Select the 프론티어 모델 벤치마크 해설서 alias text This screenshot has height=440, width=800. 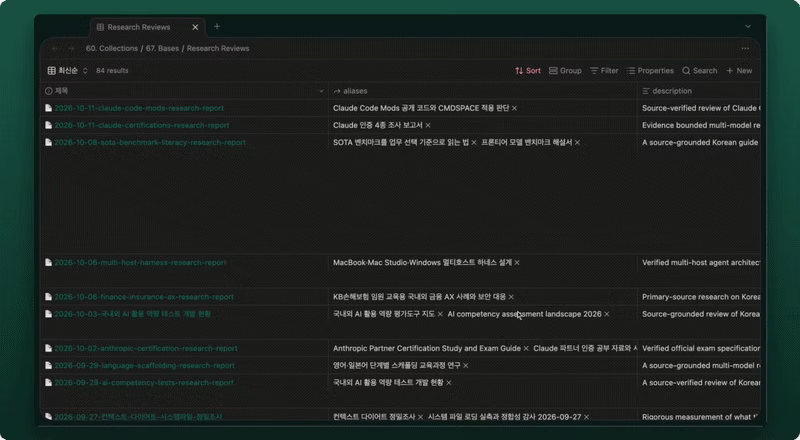tap(527, 143)
